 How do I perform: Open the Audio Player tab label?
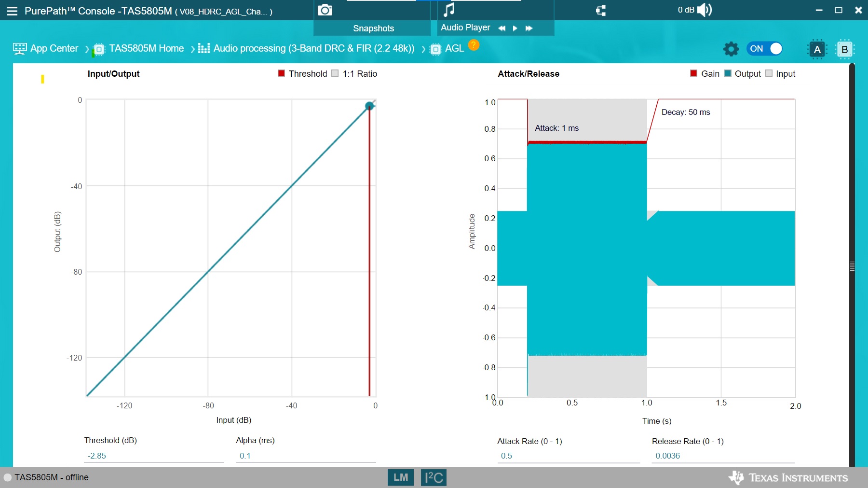[465, 28]
